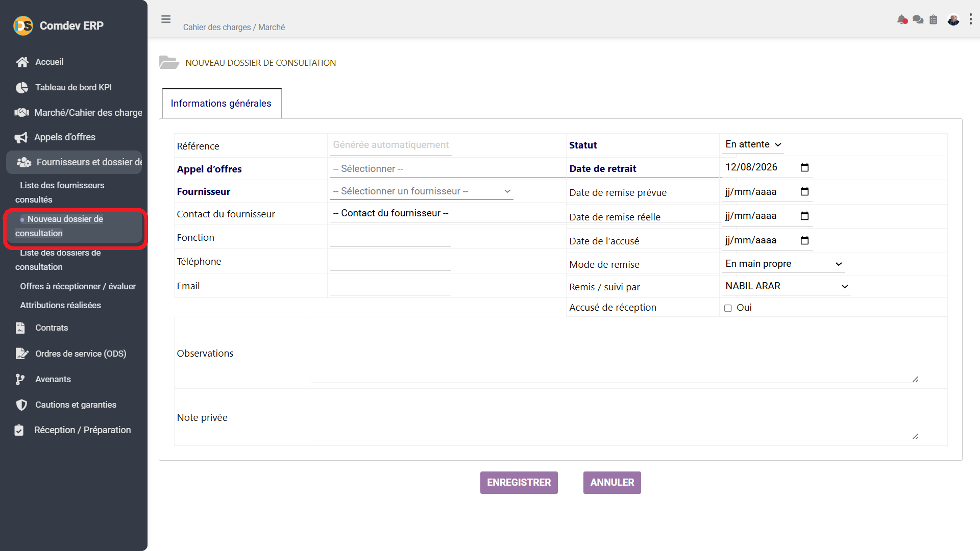Screen dimensions: 980x551
Task: Click the Appels d'offres megaphone icon
Action: pos(21,138)
